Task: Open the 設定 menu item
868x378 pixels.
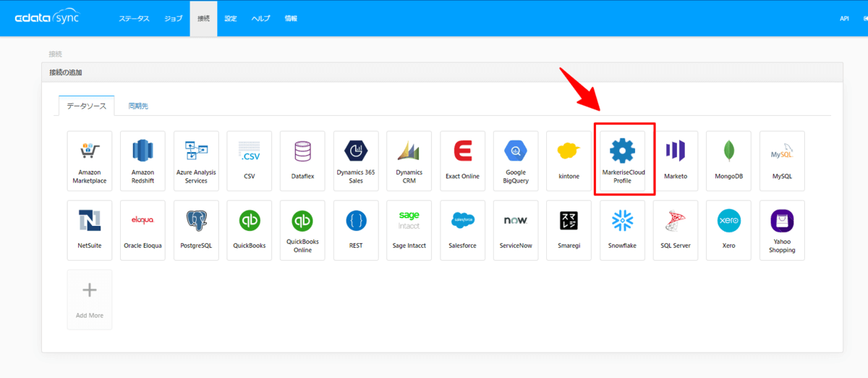Action: (x=231, y=18)
